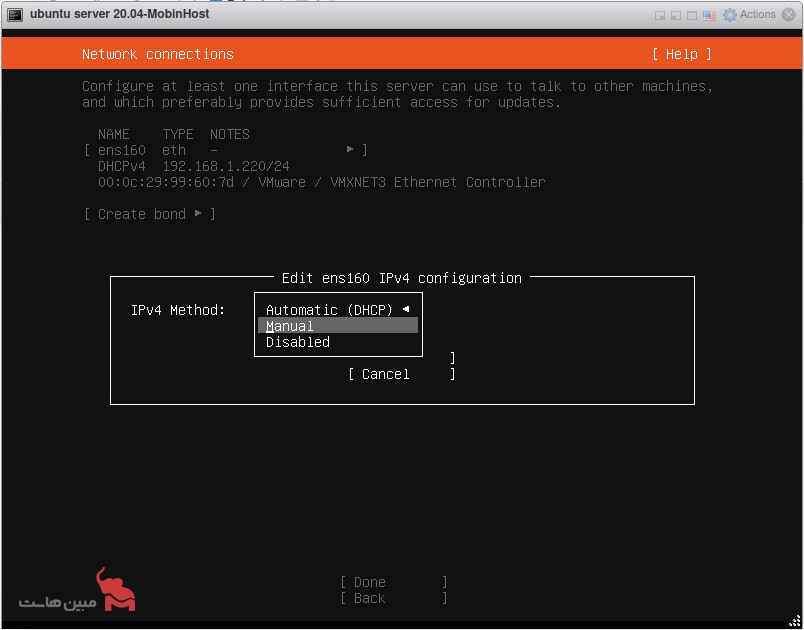Click the Network connections header title

click(x=157, y=54)
